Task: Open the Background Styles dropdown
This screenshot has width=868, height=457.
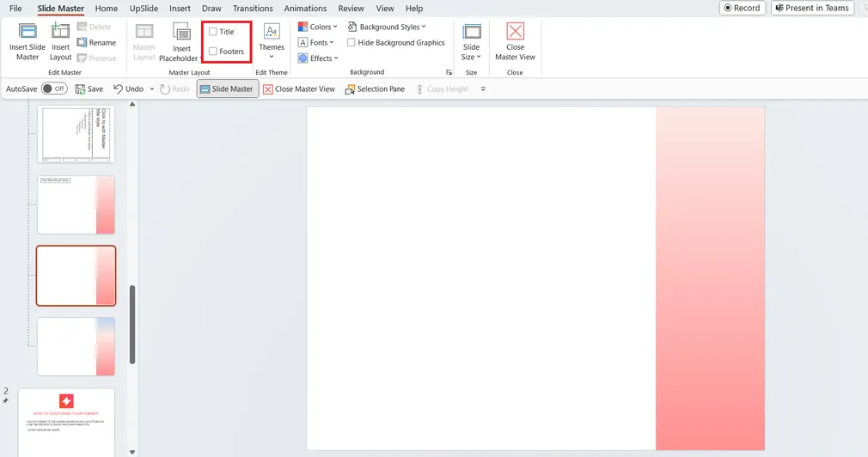Action: point(387,27)
